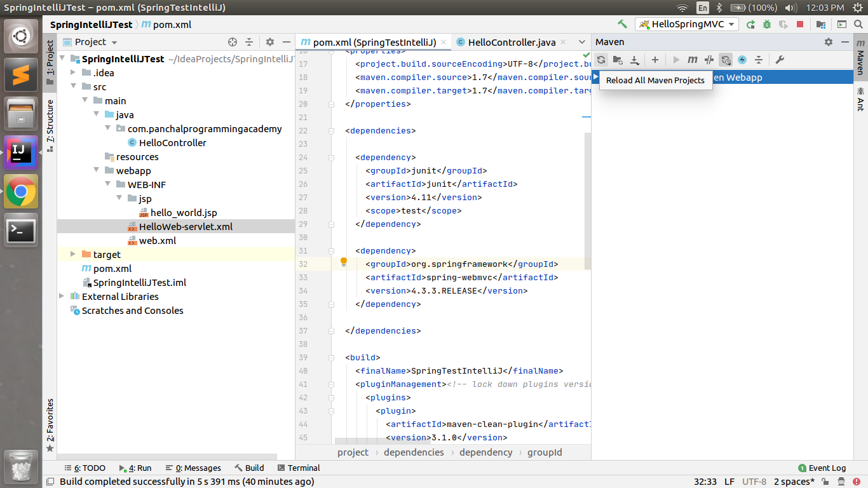Image resolution: width=868 pixels, height=488 pixels.
Task: Open the Terminal tool window
Action: [298, 468]
